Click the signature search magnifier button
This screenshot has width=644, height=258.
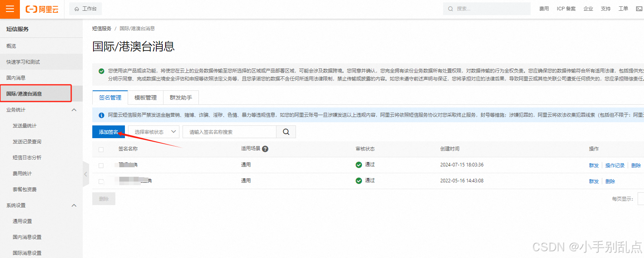(x=286, y=132)
